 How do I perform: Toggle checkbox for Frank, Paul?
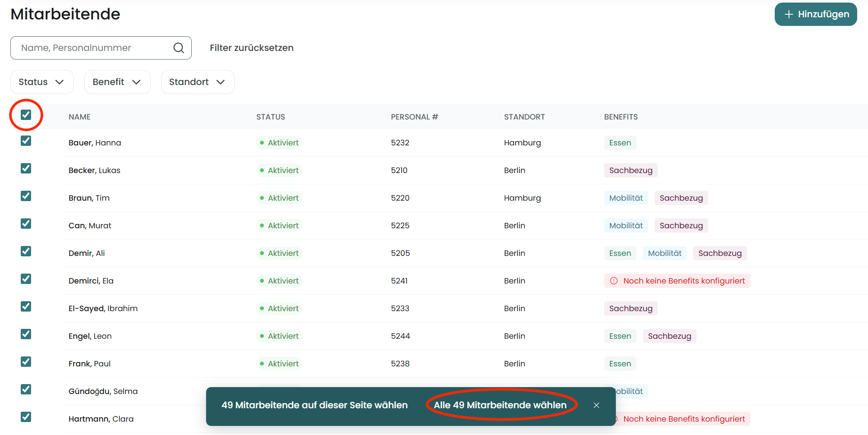point(26,362)
